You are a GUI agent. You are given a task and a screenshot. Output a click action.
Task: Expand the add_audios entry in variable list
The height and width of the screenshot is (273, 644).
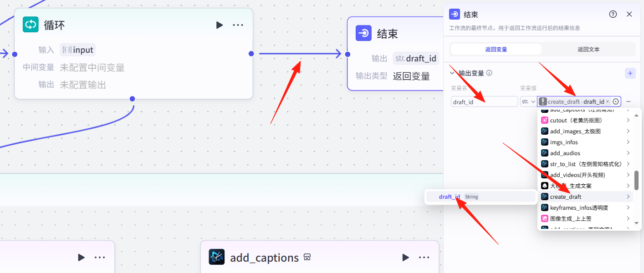click(628, 153)
